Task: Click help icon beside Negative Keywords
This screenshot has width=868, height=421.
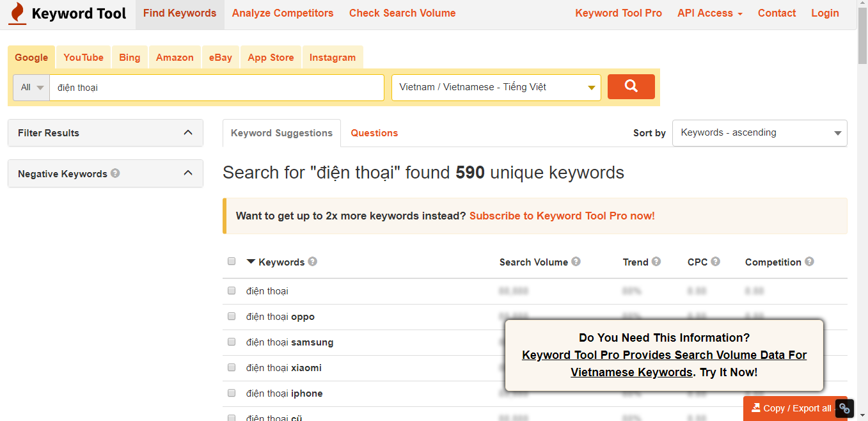Action: pos(115,173)
